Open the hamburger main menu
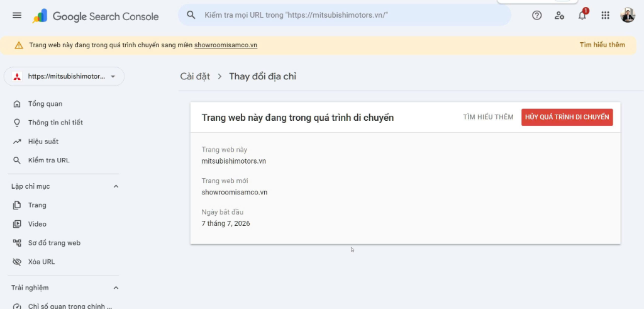The width and height of the screenshot is (644, 309). click(x=17, y=16)
